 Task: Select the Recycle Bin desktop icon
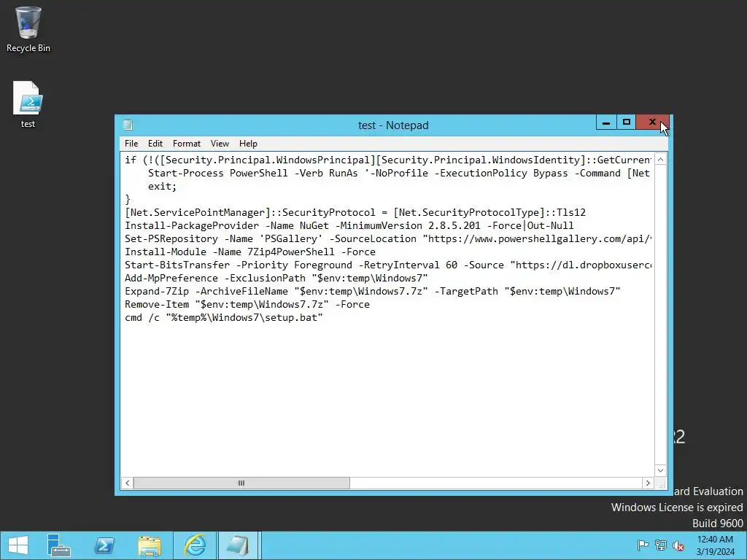coord(28,29)
